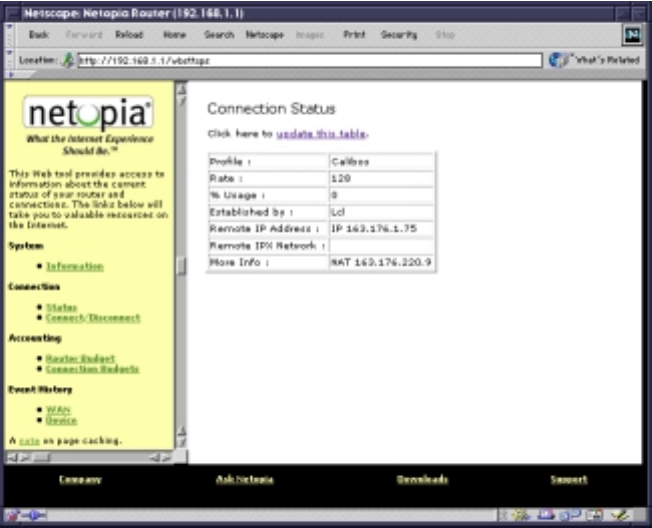Screen dimensions: 652x528
Task: Open the Ask Netopia footer link
Action: [x=244, y=479]
